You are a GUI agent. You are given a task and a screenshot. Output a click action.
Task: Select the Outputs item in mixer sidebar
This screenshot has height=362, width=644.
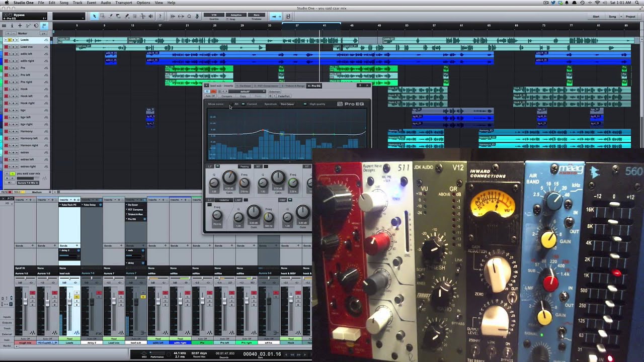pyautogui.click(x=7, y=323)
